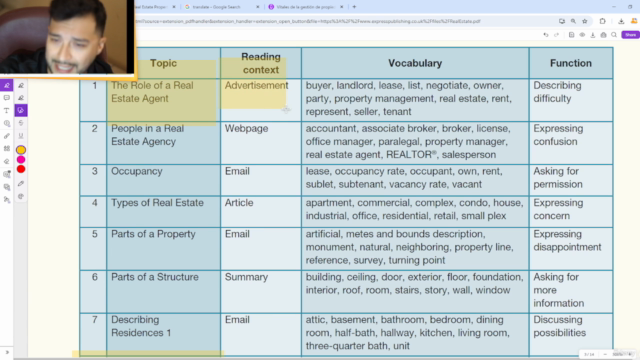The image size is (640, 360).
Task: Click the 'Function' column header
Action: click(x=571, y=63)
